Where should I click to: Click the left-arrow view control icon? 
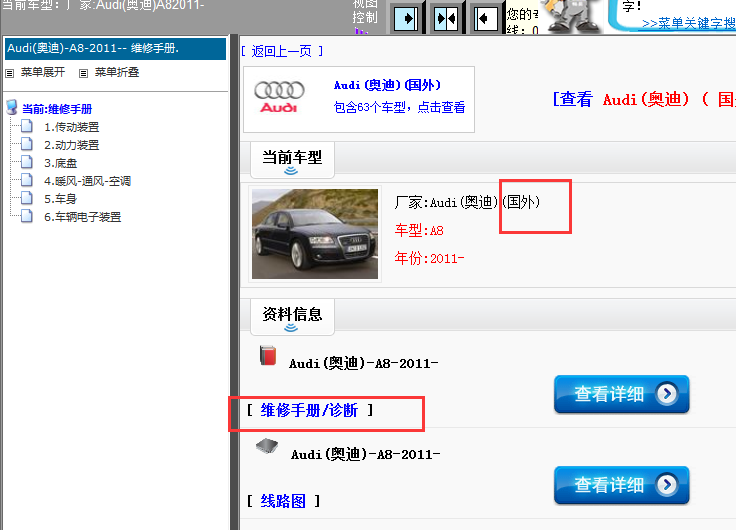click(x=486, y=19)
